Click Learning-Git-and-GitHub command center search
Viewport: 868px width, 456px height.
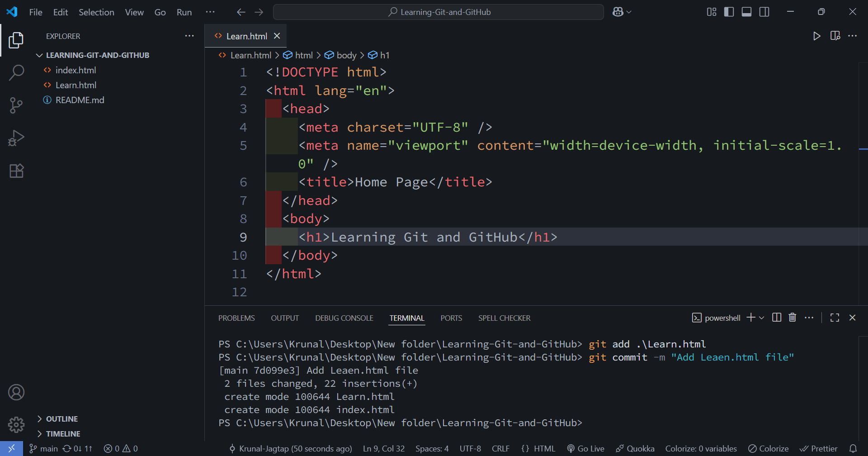pyautogui.click(x=439, y=12)
